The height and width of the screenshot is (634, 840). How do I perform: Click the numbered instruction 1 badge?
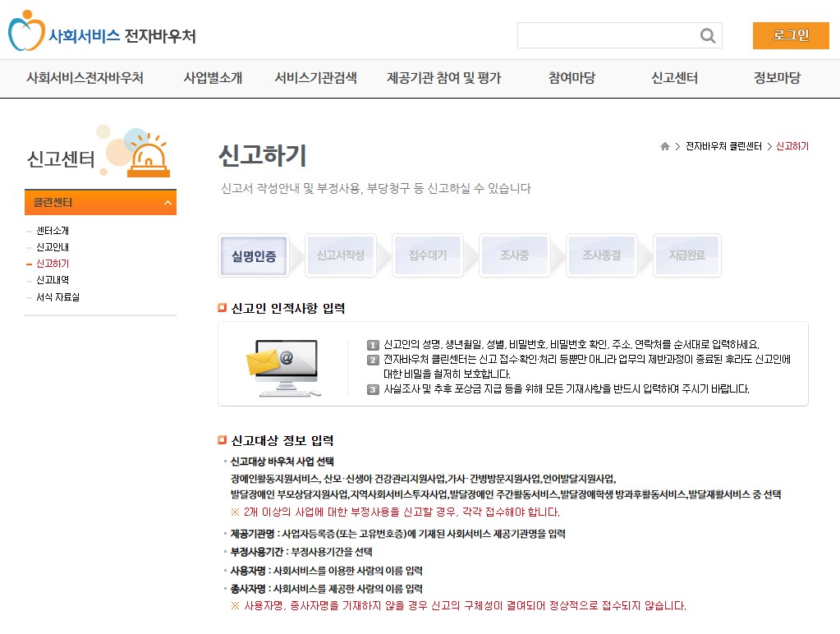pos(373,345)
